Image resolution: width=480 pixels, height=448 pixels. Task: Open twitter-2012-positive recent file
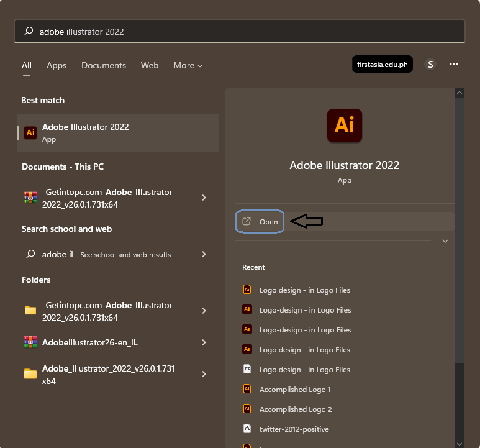(x=294, y=429)
